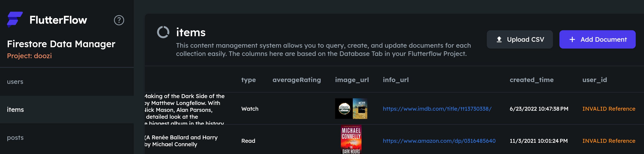Open the Amazon product link
644x154 pixels.
439,141
